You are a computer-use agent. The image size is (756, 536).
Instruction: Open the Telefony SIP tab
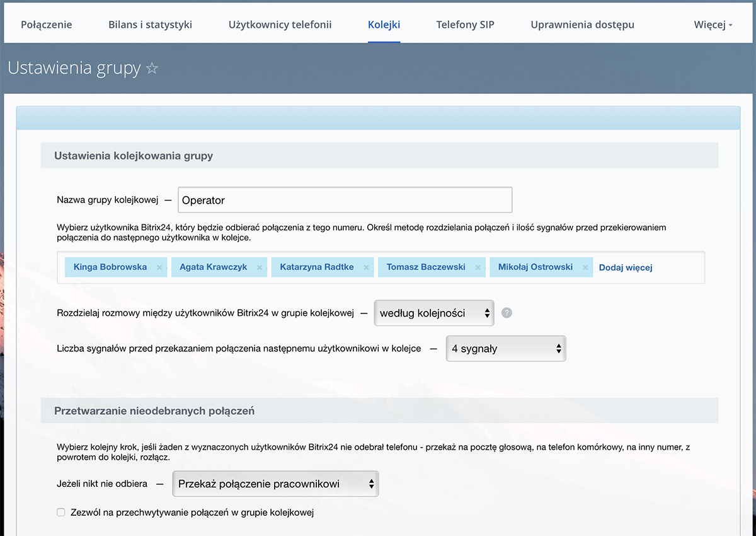click(x=465, y=25)
